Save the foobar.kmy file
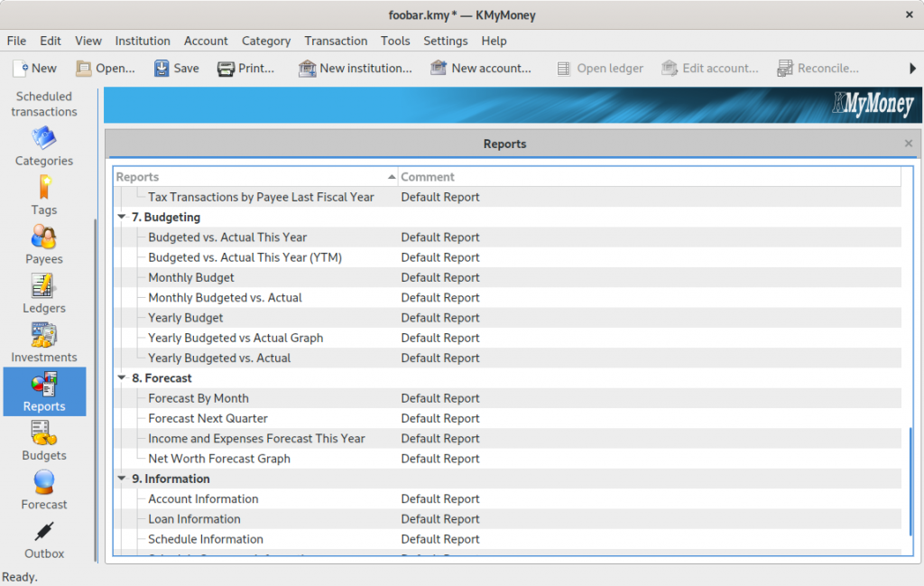This screenshot has height=586, width=924. [176, 68]
